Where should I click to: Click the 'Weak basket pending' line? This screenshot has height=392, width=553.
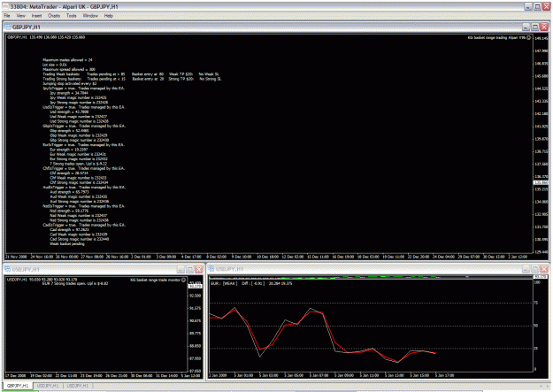[67, 243]
